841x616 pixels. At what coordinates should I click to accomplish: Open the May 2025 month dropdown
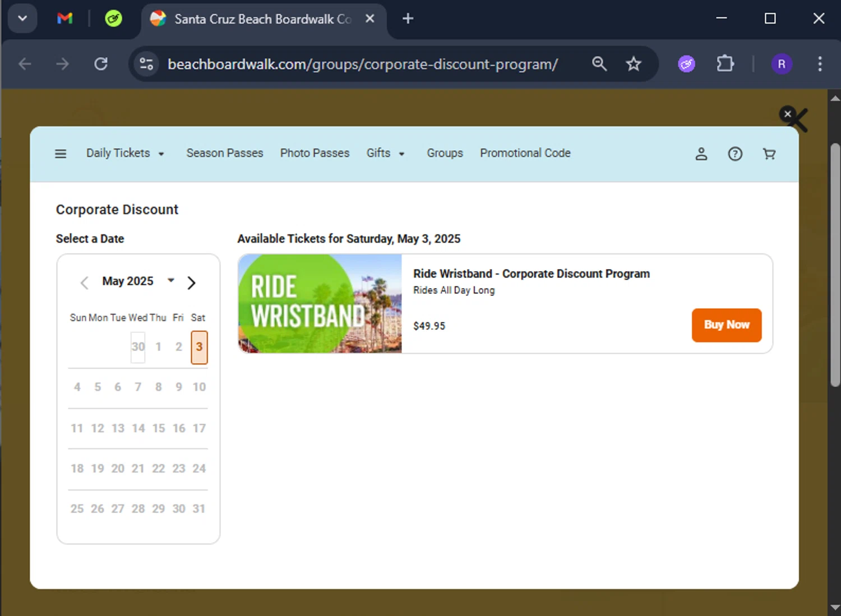[138, 281]
